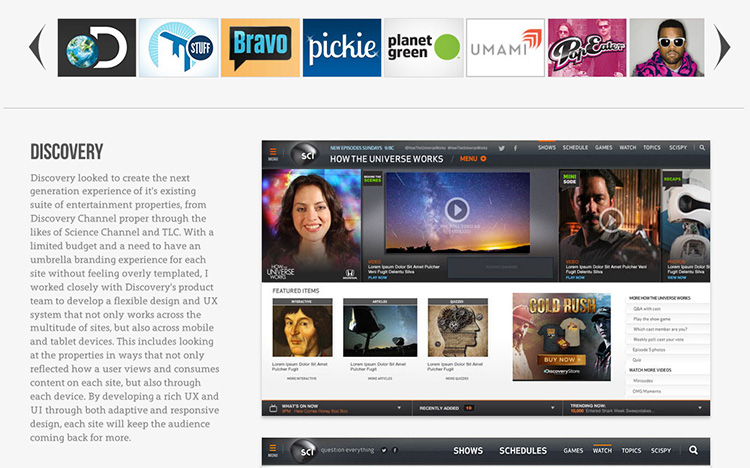Click the woman host promo image
The width and height of the screenshot is (750, 468).
311,225
